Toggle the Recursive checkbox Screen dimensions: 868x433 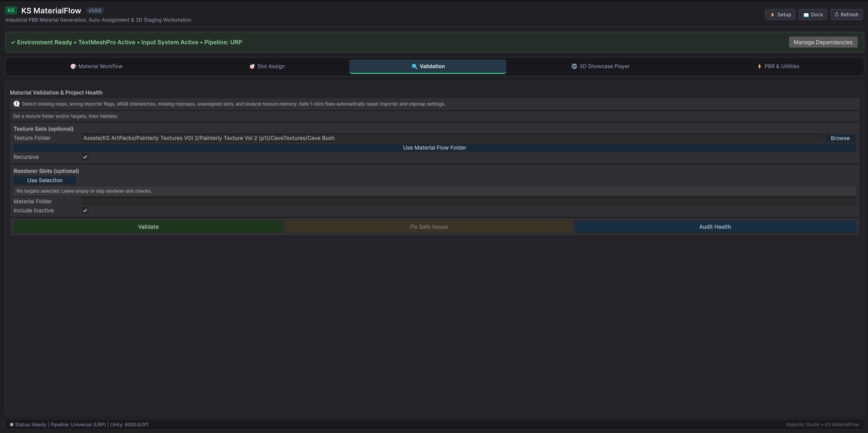click(85, 157)
